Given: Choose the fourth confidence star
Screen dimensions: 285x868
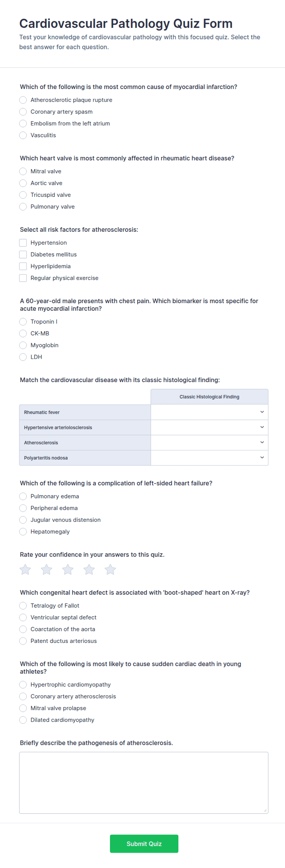Looking at the screenshot, I should click(89, 569).
